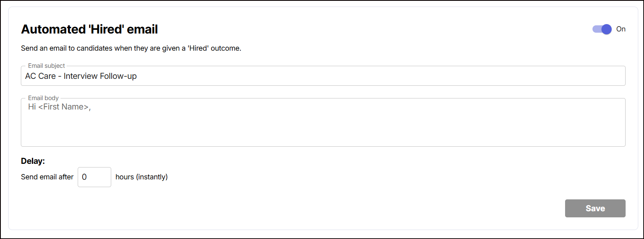
Task: Focus the Email subject input field
Action: click(323, 76)
